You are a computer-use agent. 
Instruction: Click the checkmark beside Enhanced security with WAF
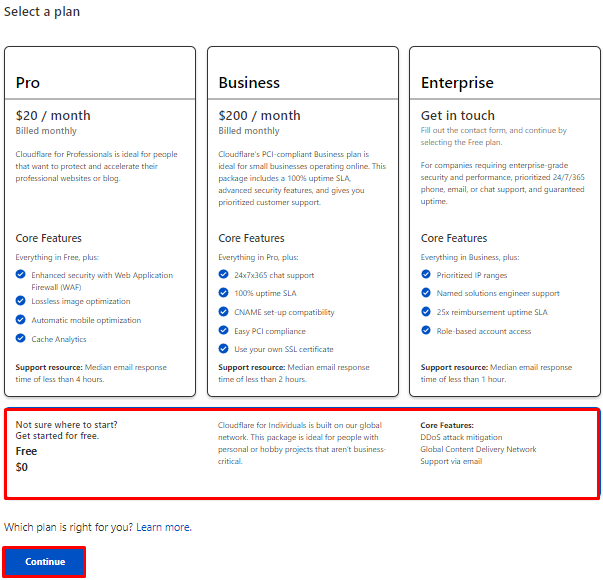coord(21,274)
